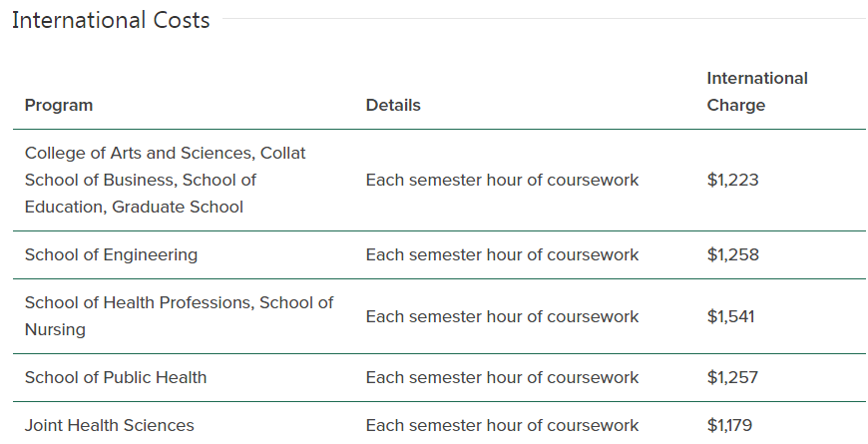Click the details text in the Joint Health Sciences row

pos(502,425)
